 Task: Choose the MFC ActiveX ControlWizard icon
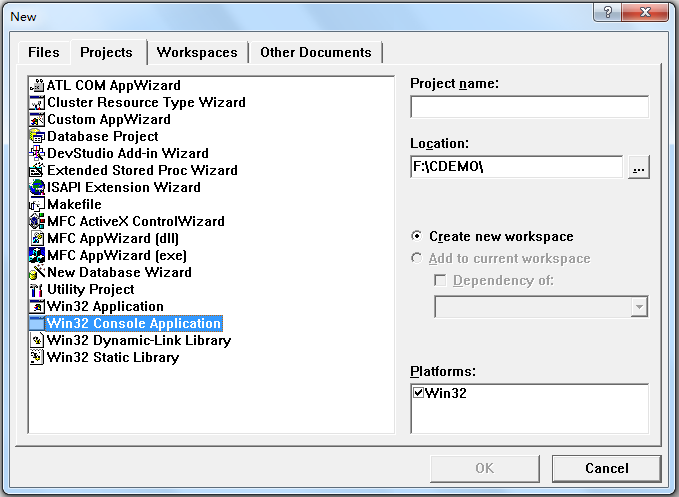coord(37,221)
